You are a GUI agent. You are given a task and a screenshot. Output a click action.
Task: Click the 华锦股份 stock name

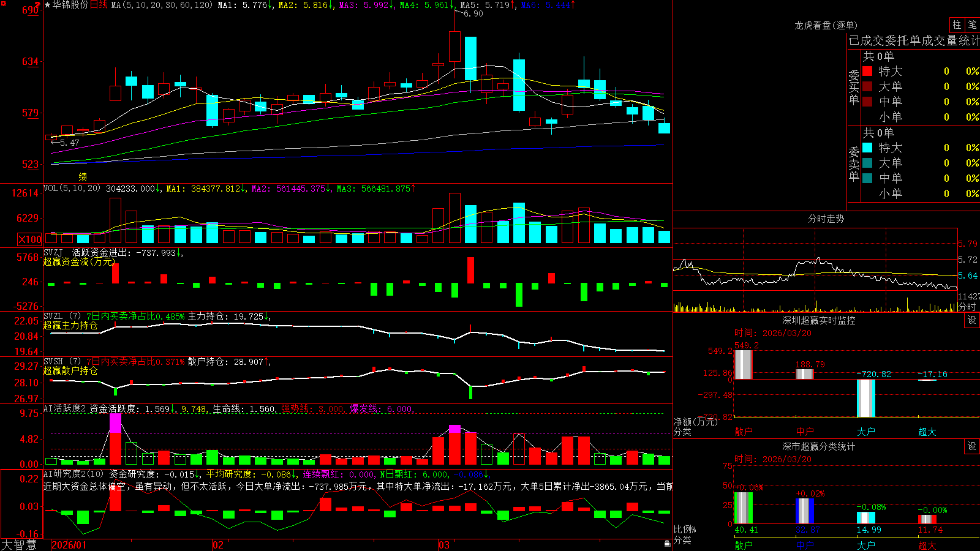tap(70, 5)
